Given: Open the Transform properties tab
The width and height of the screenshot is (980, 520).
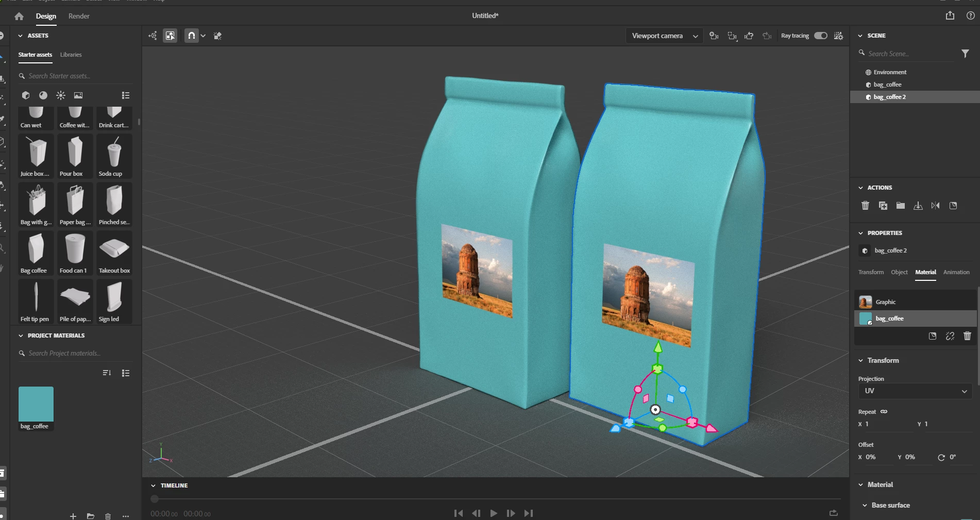Looking at the screenshot, I should (871, 272).
